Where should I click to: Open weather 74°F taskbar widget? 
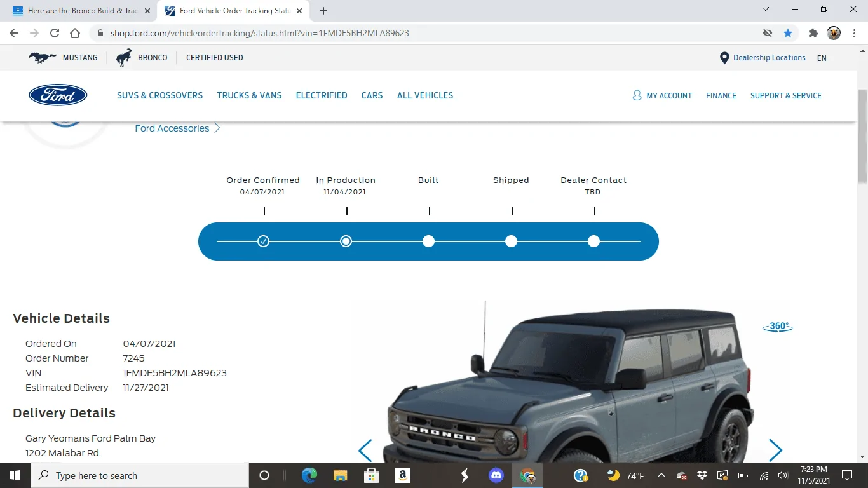click(626, 475)
